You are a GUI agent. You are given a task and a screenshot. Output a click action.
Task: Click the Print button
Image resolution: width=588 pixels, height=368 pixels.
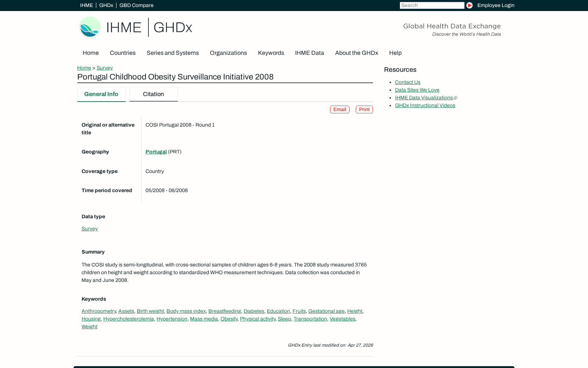(x=364, y=109)
